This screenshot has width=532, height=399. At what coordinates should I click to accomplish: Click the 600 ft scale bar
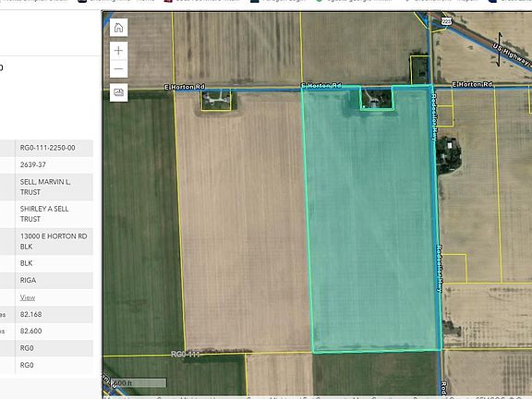[139, 383]
